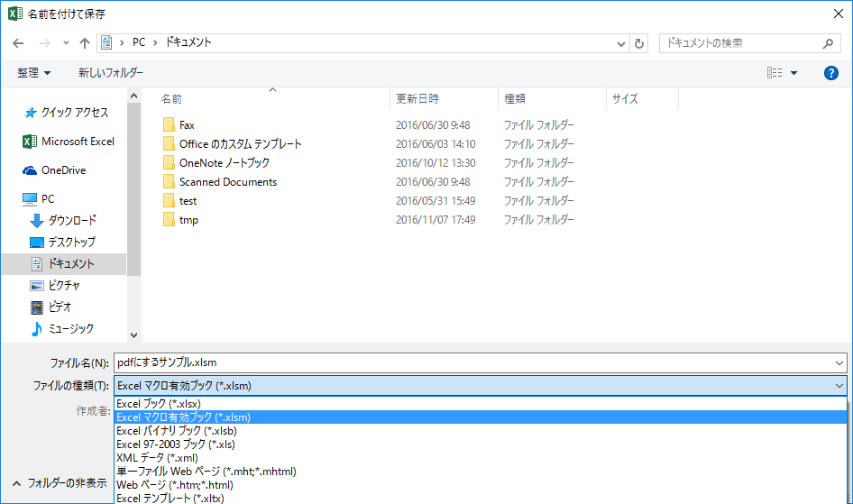Screen dimensions: 853x504
Task: Choose Excel 97-2003 ブック (*.xls) file type
Action: click(481, 444)
